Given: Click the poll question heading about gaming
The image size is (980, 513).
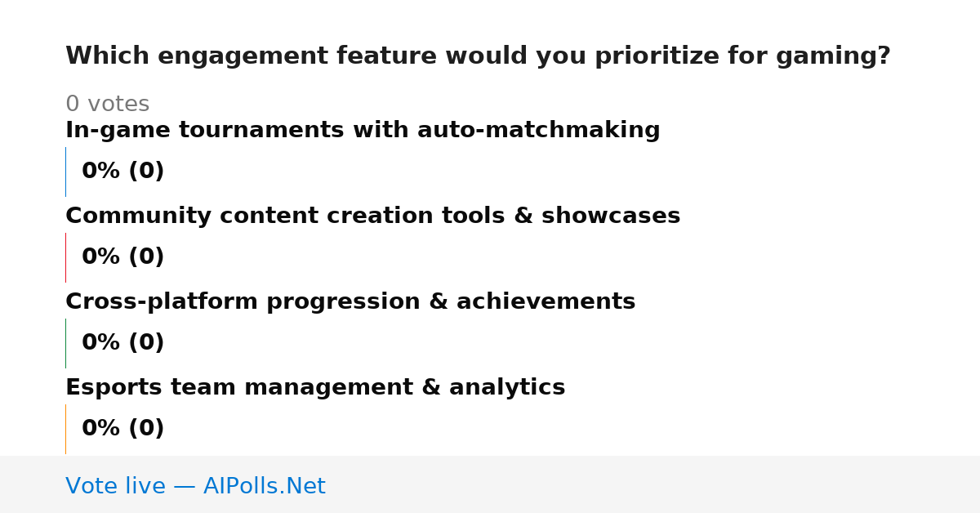Looking at the screenshot, I should (478, 56).
